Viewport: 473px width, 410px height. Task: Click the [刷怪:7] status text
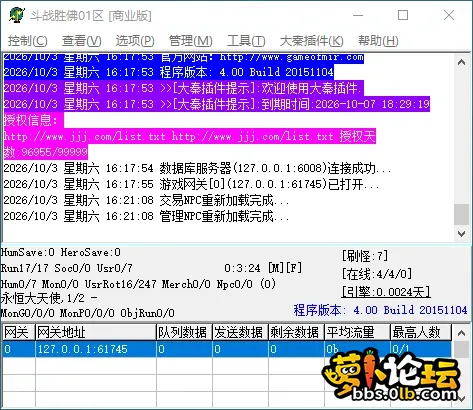(365, 256)
